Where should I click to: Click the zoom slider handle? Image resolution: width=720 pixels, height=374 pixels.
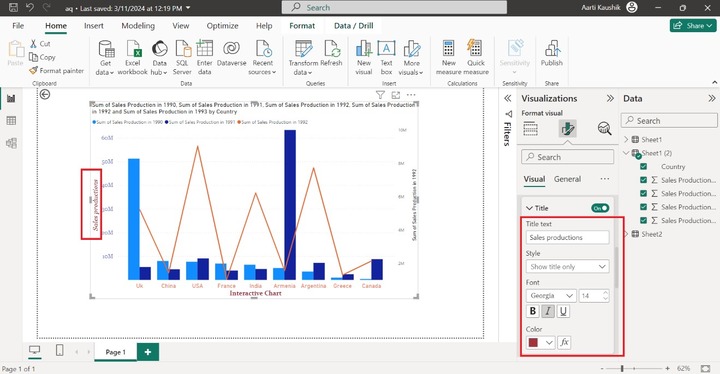(x=622, y=368)
